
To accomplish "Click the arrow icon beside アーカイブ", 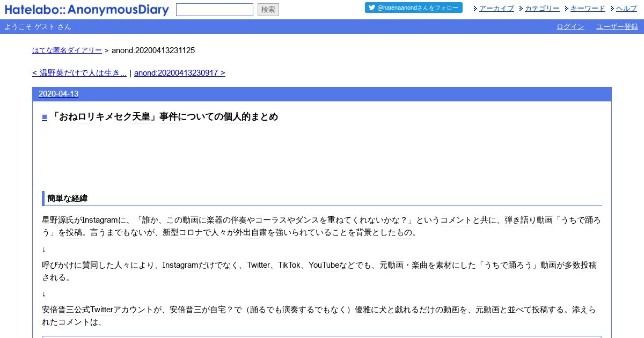I will click(475, 9).
